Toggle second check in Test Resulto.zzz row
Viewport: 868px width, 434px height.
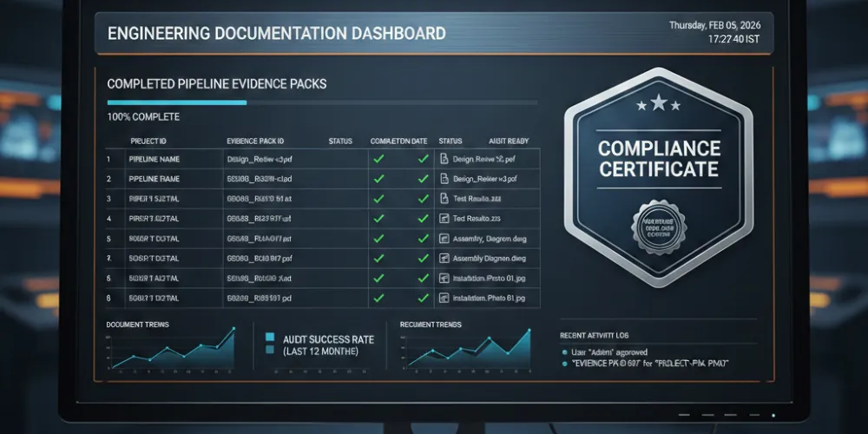pos(423,198)
